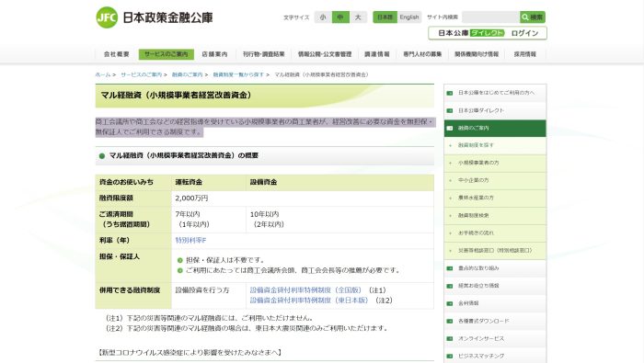Set font size to 大 (large)
This screenshot has width=644, height=363.
click(358, 17)
